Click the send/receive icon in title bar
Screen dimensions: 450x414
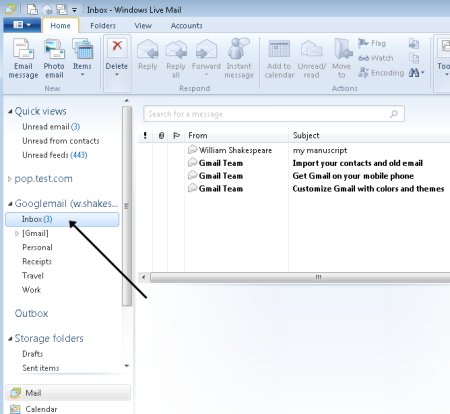point(62,9)
